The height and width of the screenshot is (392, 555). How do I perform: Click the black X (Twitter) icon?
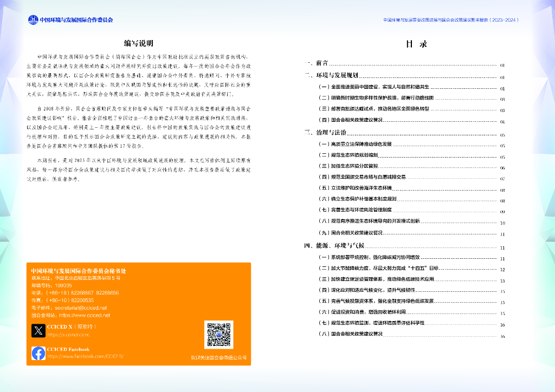pyautogui.click(x=38, y=330)
